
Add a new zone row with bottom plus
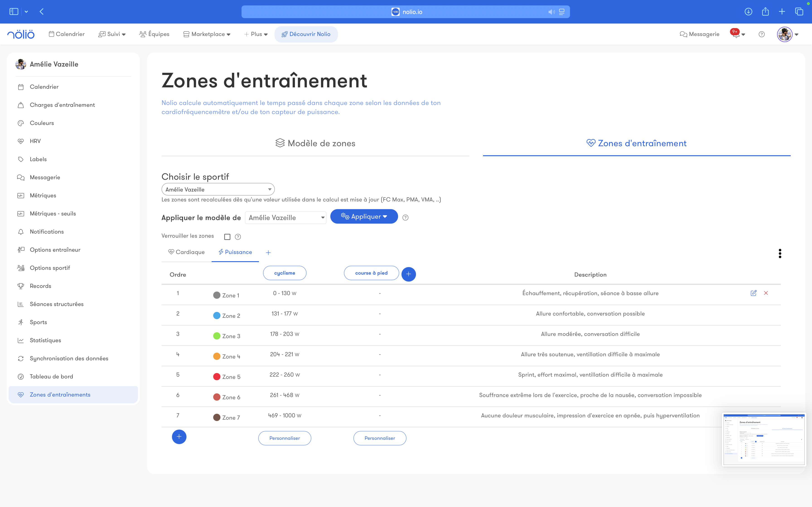coord(179,437)
